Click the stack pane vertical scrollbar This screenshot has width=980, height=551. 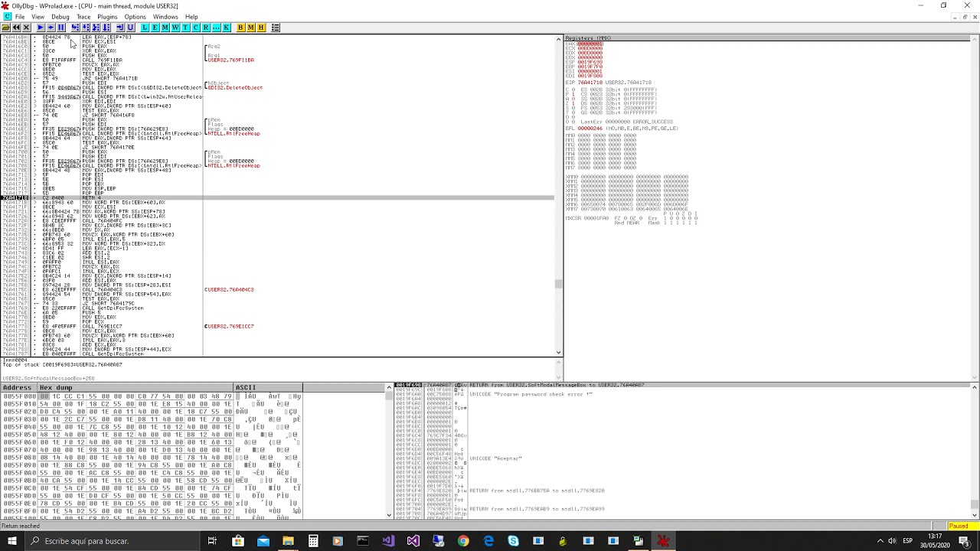click(974, 452)
